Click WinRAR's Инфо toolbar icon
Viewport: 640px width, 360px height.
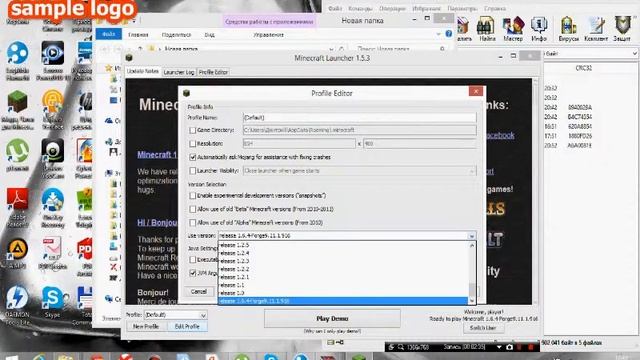(x=539, y=29)
